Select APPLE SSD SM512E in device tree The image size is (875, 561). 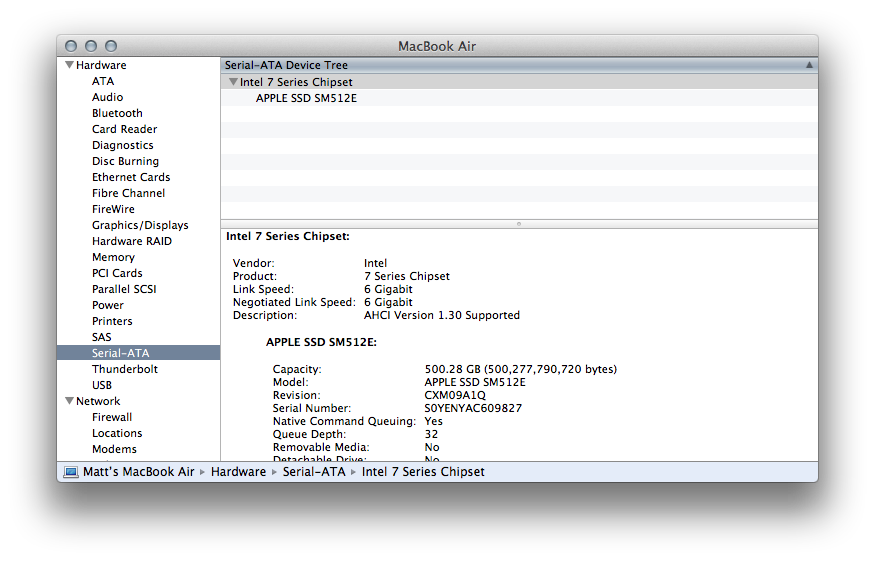coord(306,98)
